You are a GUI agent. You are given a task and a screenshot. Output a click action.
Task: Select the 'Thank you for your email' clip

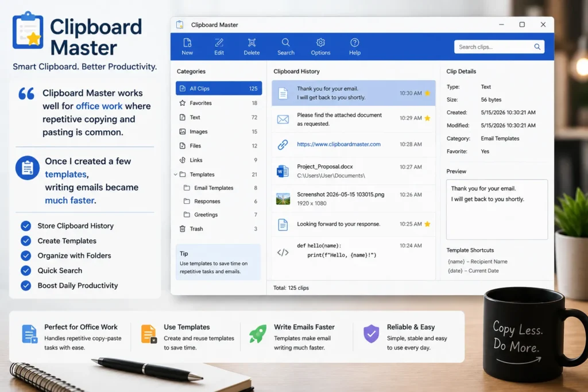(x=353, y=93)
